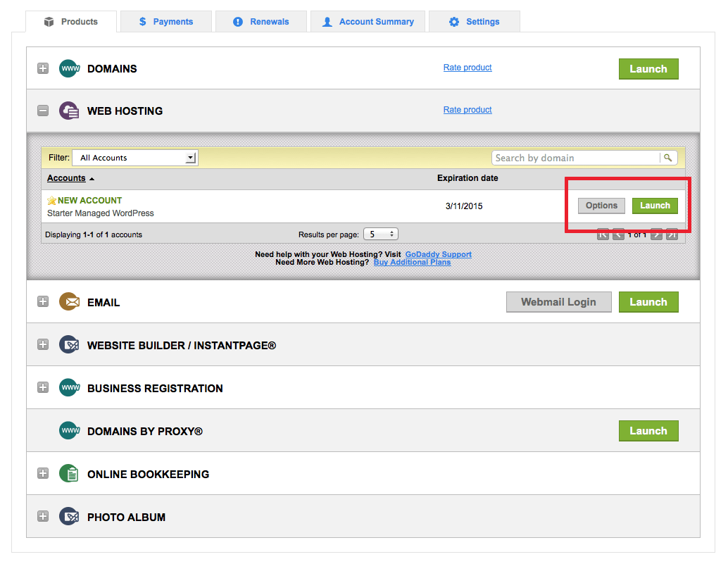Rate product link for Web Hosting
The width and height of the screenshot is (728, 564).
[x=467, y=110]
